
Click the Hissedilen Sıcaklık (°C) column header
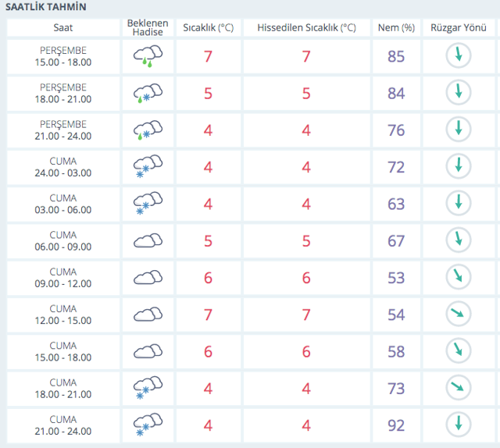coord(305,27)
